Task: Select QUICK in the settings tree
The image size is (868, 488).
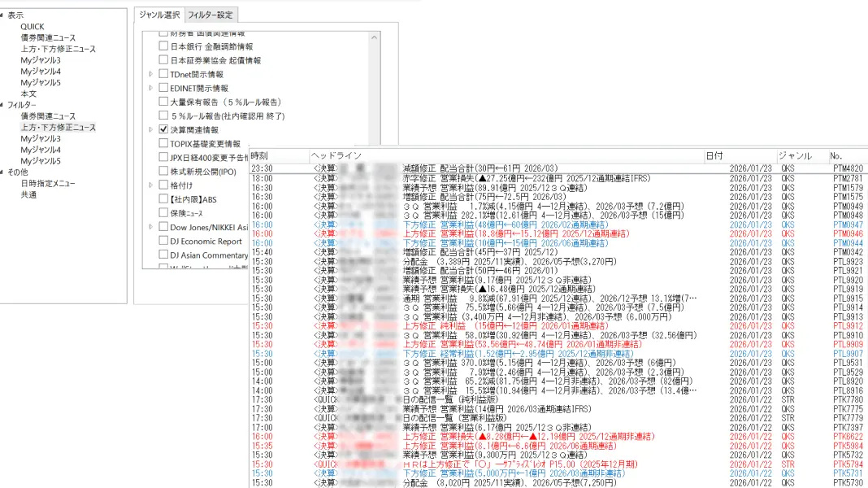Action: 33,27
